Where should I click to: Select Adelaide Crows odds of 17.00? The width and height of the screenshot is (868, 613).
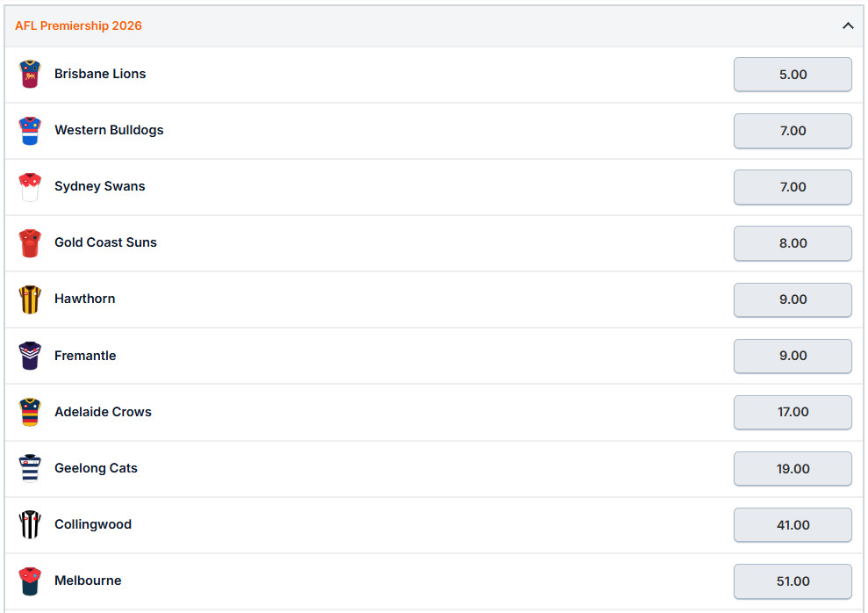tap(792, 412)
